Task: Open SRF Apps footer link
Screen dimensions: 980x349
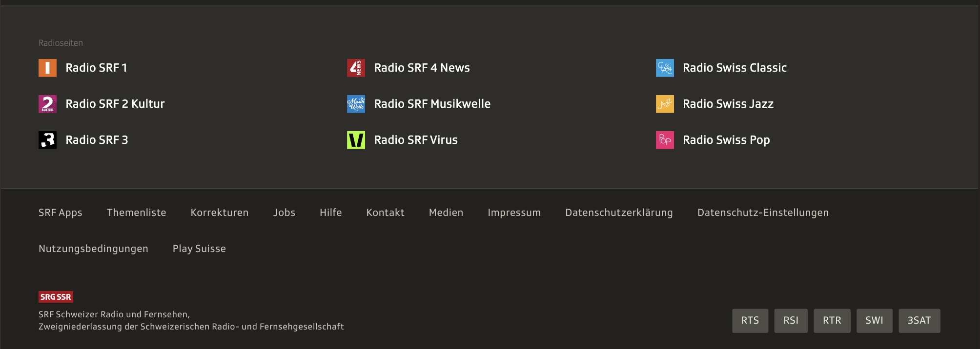Action: click(x=61, y=213)
